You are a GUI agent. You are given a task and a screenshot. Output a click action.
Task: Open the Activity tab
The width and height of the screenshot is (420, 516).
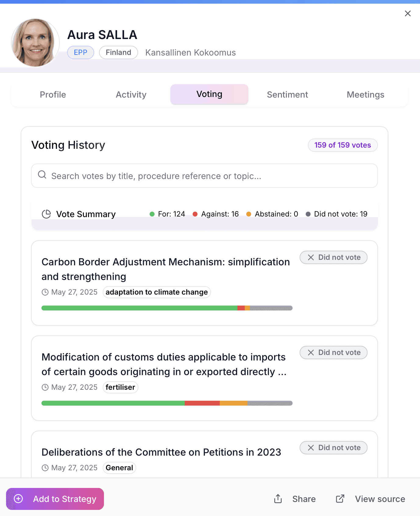point(131,95)
